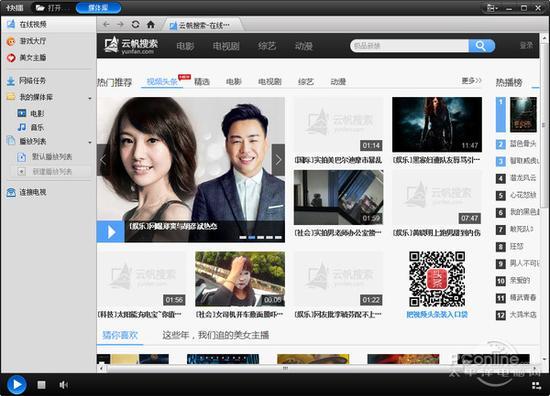
Task: Click the browser back arrow
Action: tap(106, 25)
